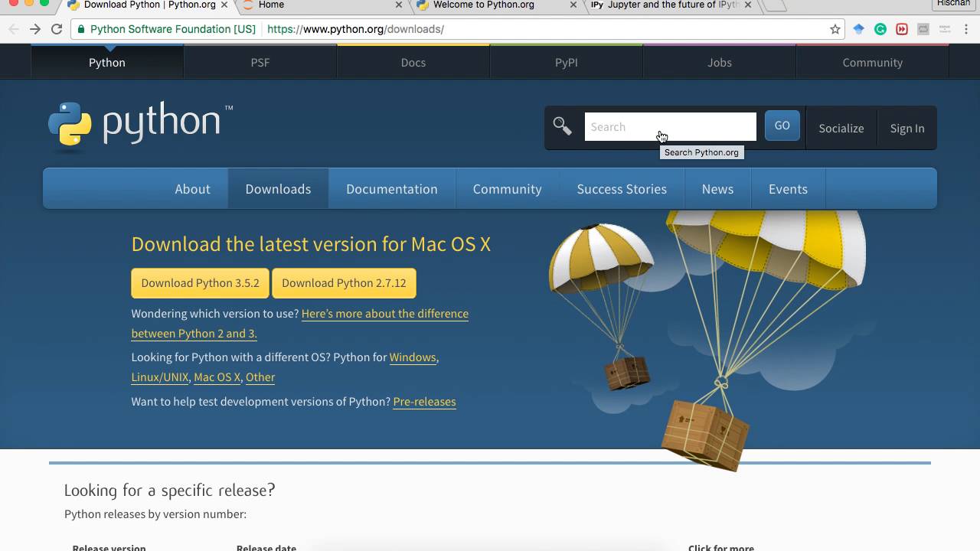
Task: Open the Jobs top navigation tab
Action: coord(720,62)
